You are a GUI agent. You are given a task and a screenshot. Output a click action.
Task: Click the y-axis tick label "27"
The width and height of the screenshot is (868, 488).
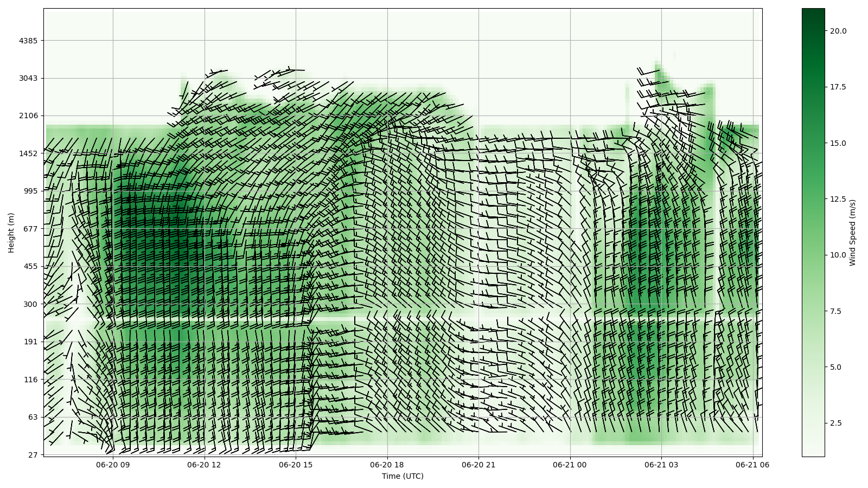pyautogui.click(x=32, y=455)
